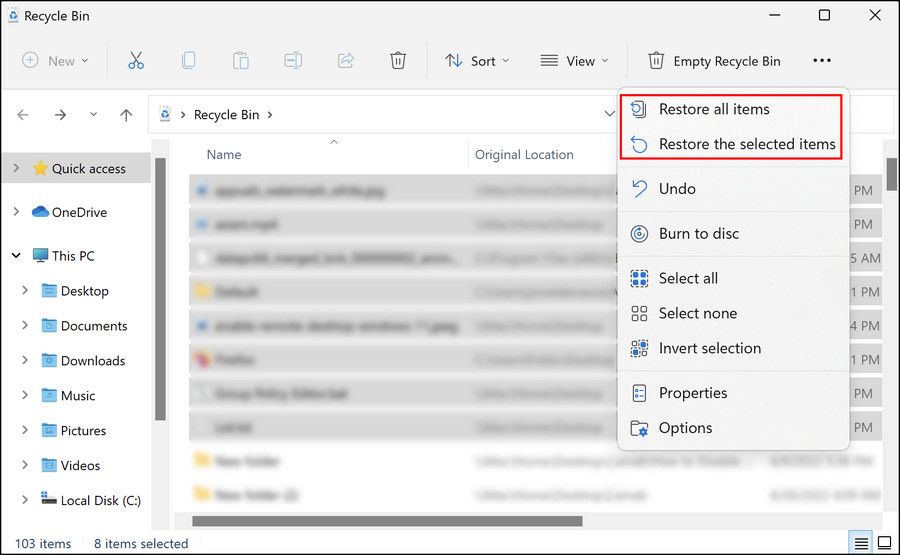Viewport: 900px width, 555px height.
Task: Click the Cut scissors icon
Action: pyautogui.click(x=136, y=60)
